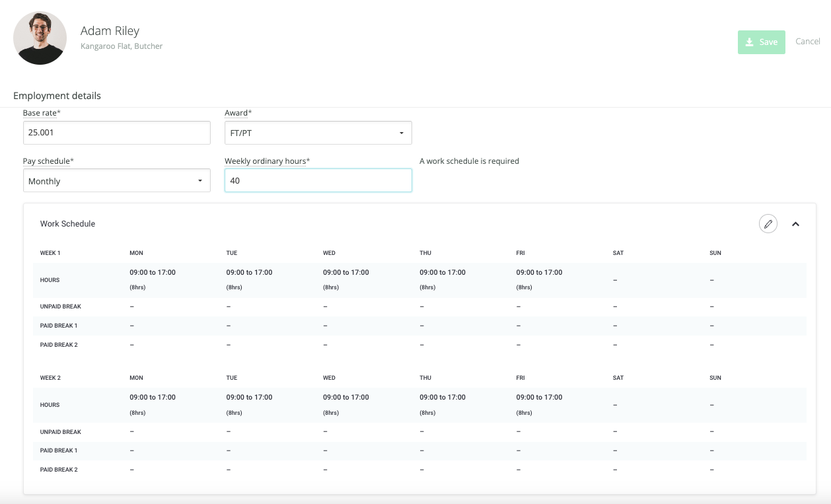
Task: Click the Save button
Action: pos(761,42)
